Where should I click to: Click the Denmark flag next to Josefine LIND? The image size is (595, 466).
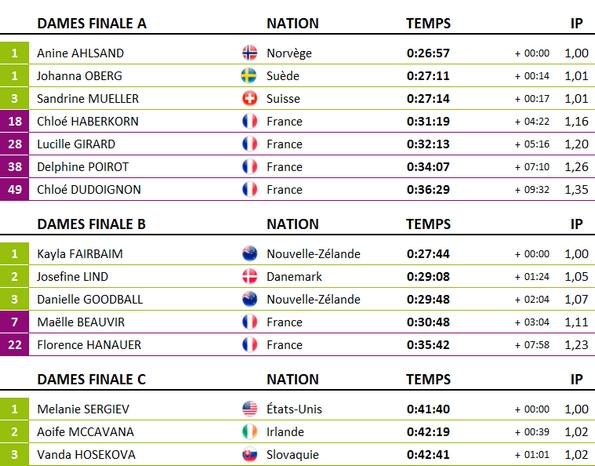pyautogui.click(x=249, y=276)
